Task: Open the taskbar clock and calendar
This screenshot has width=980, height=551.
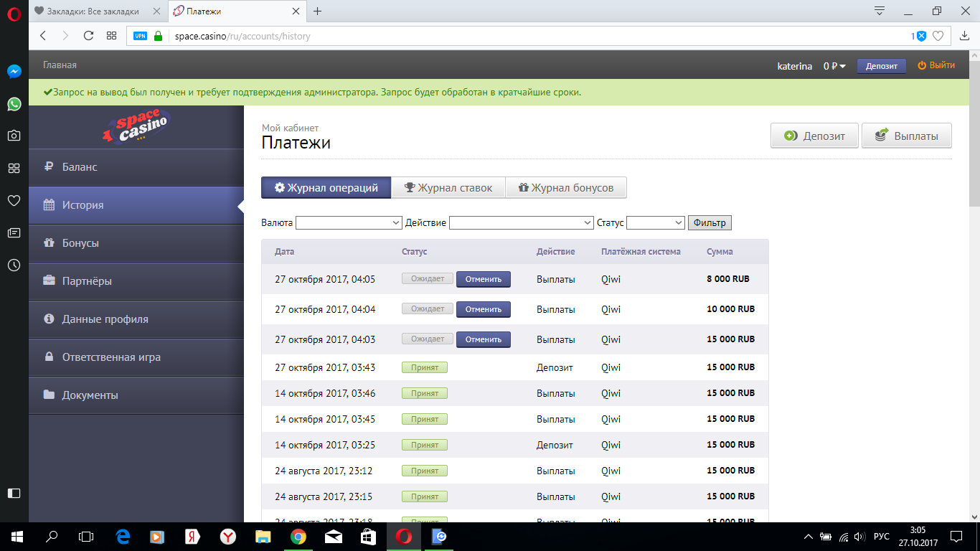Action: coord(917,536)
